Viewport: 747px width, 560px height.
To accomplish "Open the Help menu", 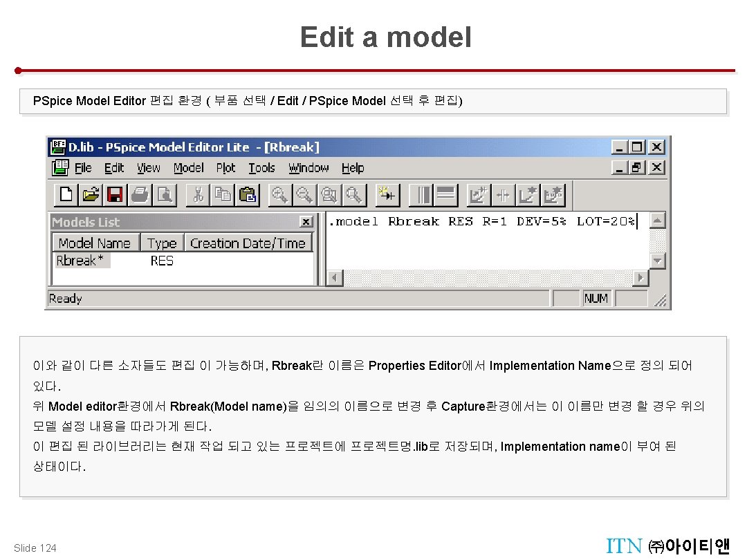I will pos(353,168).
